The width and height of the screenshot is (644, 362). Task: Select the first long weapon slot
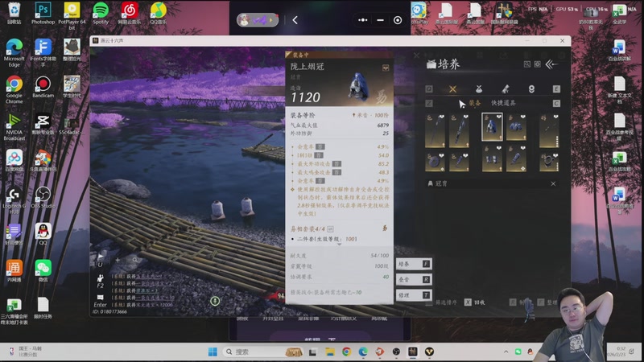(435, 131)
